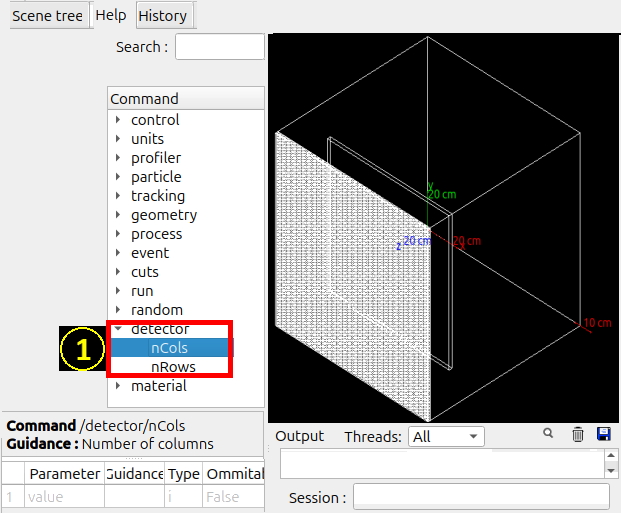This screenshot has width=621, height=513.
Task: Select the control tree entry
Action: tap(155, 120)
